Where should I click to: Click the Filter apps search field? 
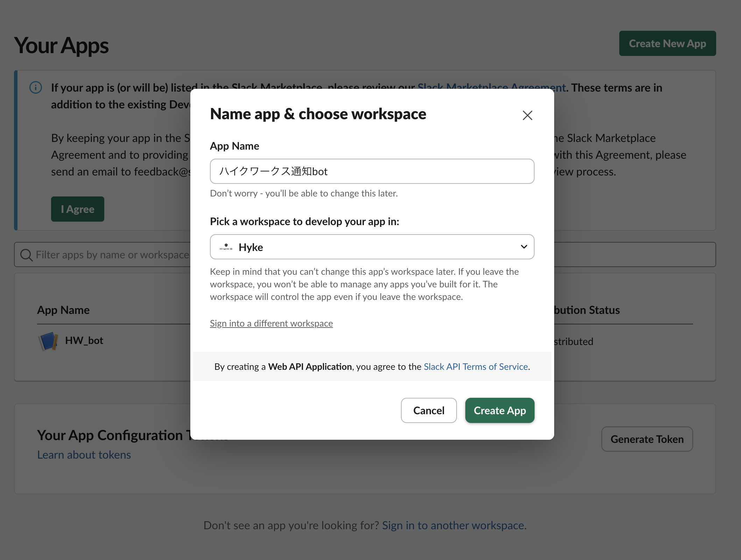coord(112,255)
